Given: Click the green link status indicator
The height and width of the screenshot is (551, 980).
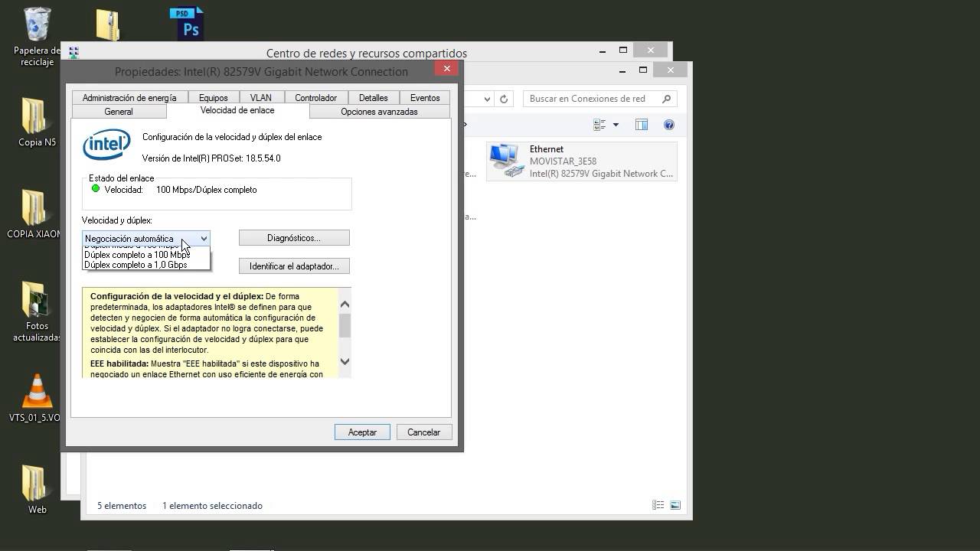Looking at the screenshot, I should click(x=96, y=189).
